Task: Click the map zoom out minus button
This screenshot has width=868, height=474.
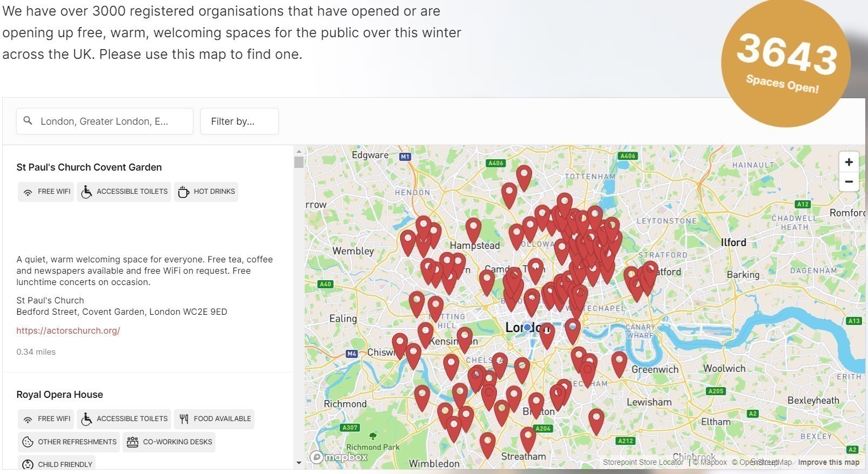Action: 849,182
